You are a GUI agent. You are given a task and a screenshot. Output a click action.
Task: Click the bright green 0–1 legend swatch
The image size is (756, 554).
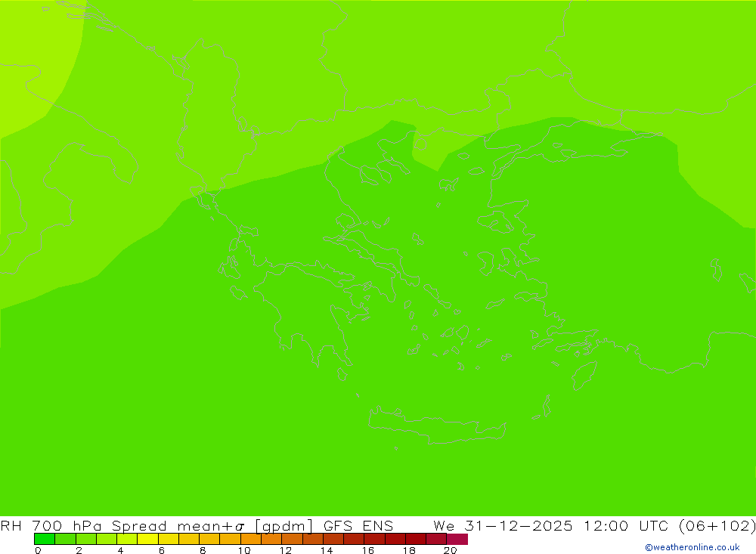click(45, 539)
